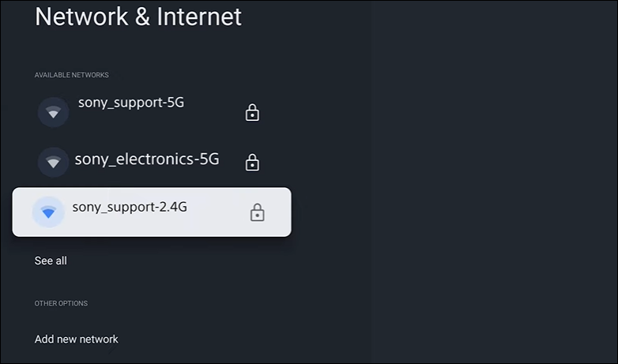This screenshot has width=618, height=364.
Task: Select the sony_support-5G network name
Action: 131,103
